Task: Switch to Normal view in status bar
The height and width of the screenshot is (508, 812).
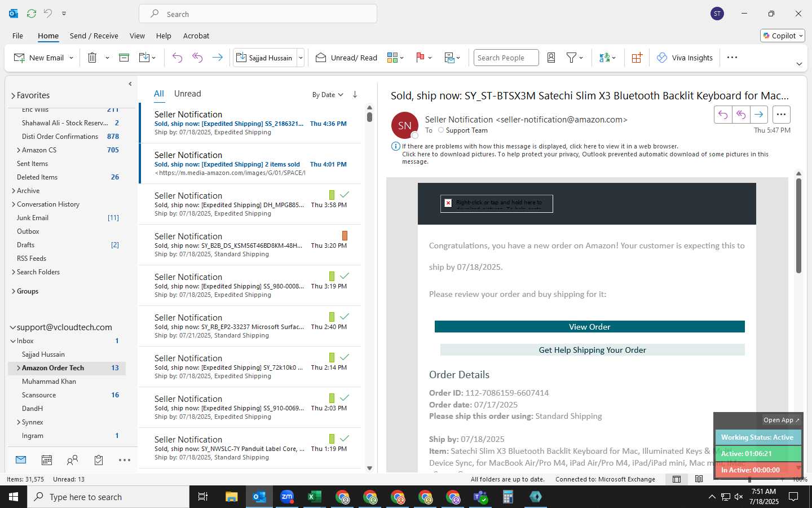Action: point(677,479)
